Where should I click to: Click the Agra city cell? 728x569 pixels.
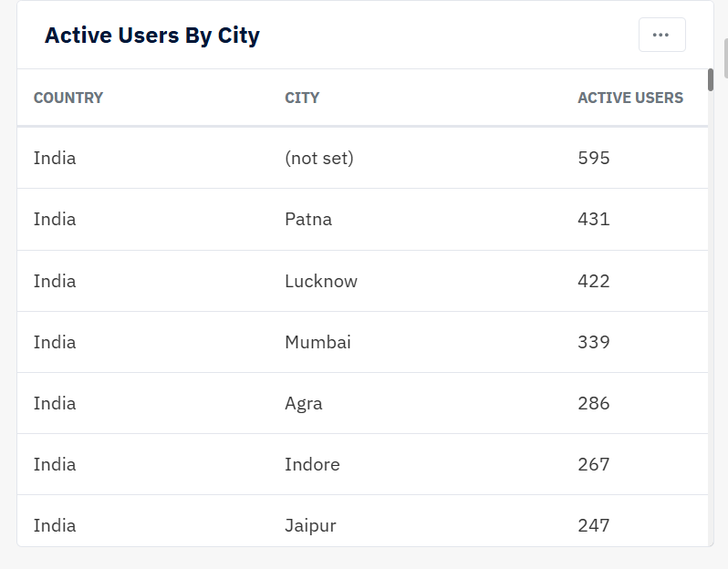tap(304, 403)
